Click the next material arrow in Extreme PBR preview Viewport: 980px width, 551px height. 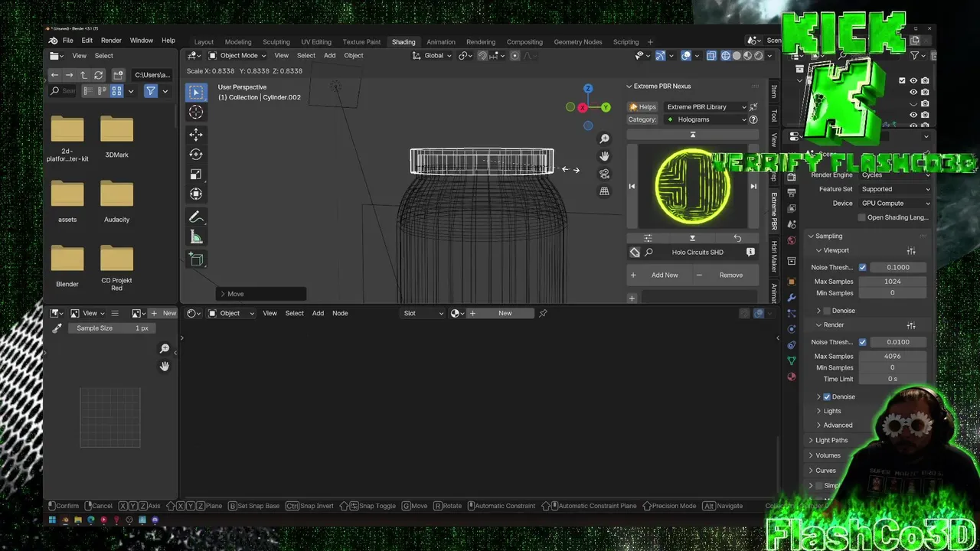point(753,186)
